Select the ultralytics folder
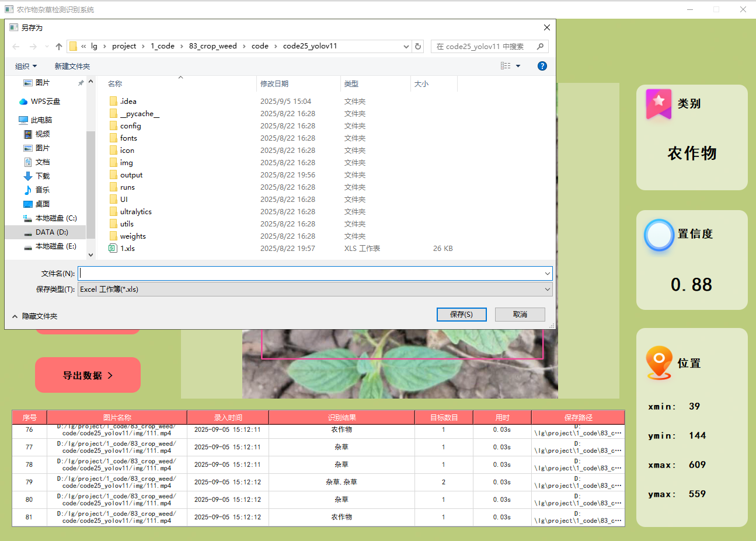Image resolution: width=756 pixels, height=541 pixels. tap(131, 212)
